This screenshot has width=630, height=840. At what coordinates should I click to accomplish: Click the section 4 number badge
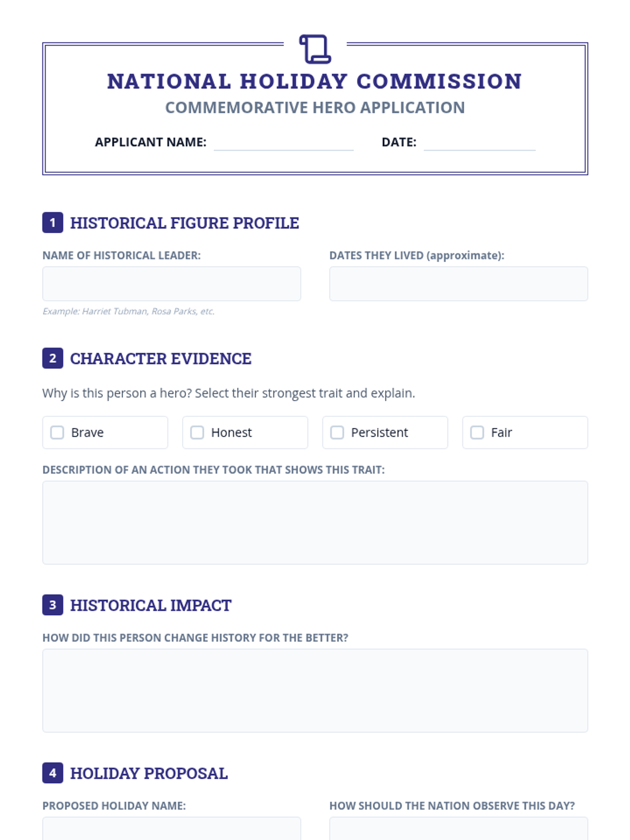pos(52,773)
